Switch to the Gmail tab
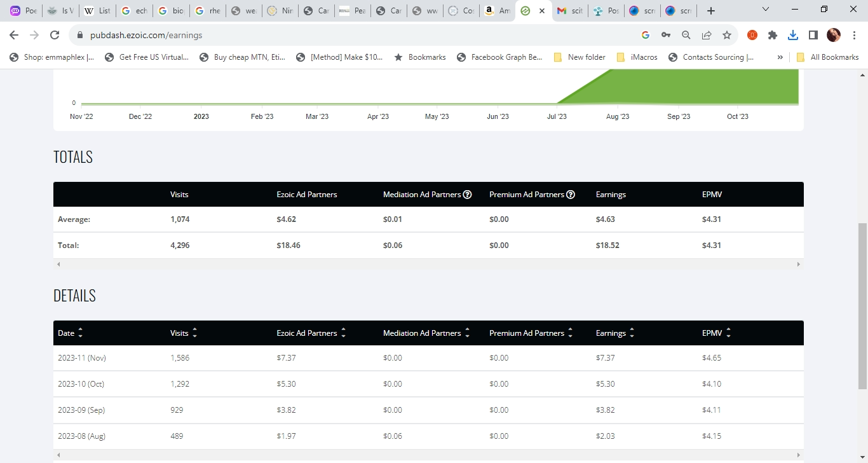The width and height of the screenshot is (868, 463). click(569, 11)
